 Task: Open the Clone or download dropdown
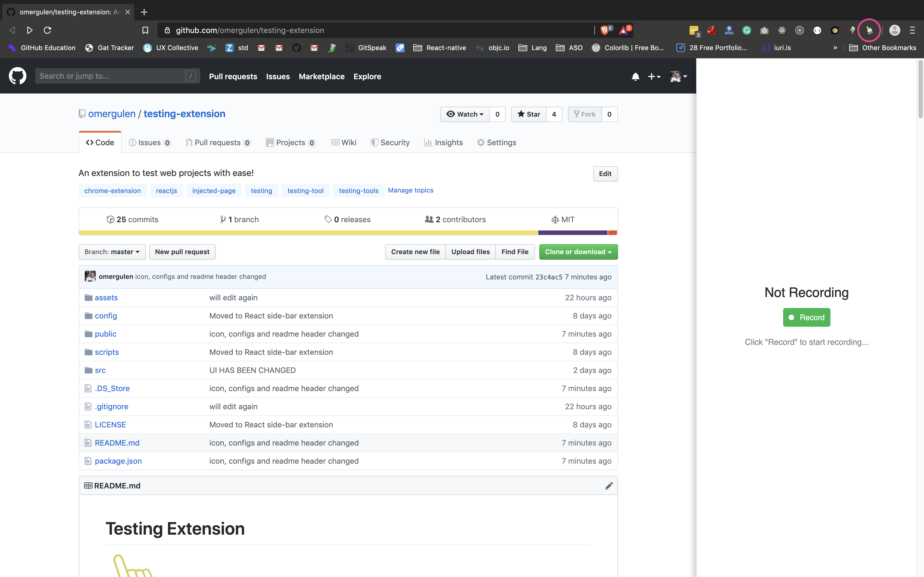click(x=578, y=252)
